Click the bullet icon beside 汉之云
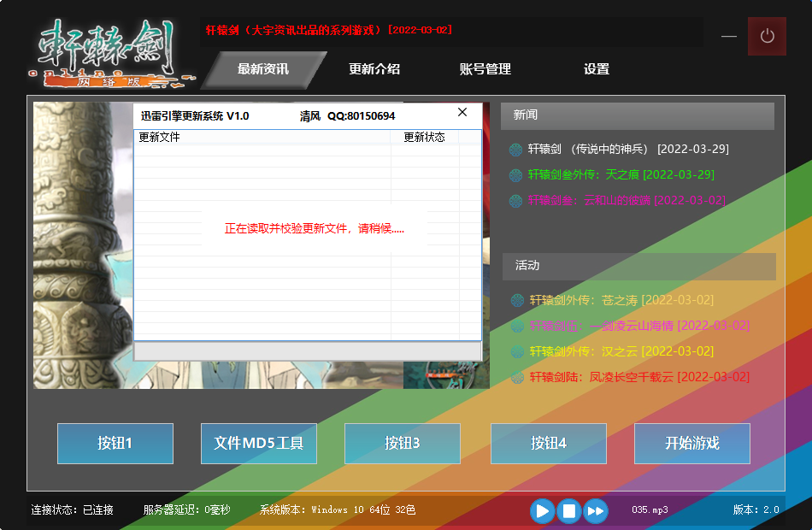This screenshot has height=530, width=812. point(517,352)
